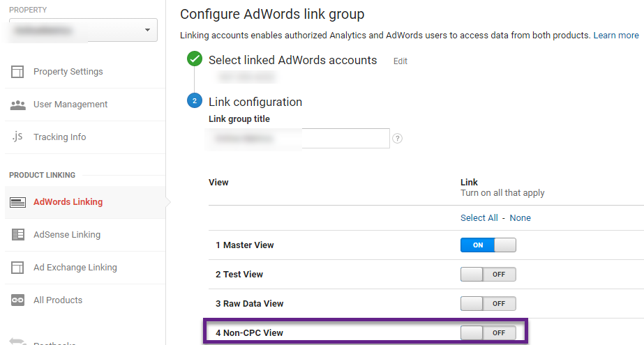Open Property Settings
Image resolution: width=644 pixels, height=345 pixels.
68,71
